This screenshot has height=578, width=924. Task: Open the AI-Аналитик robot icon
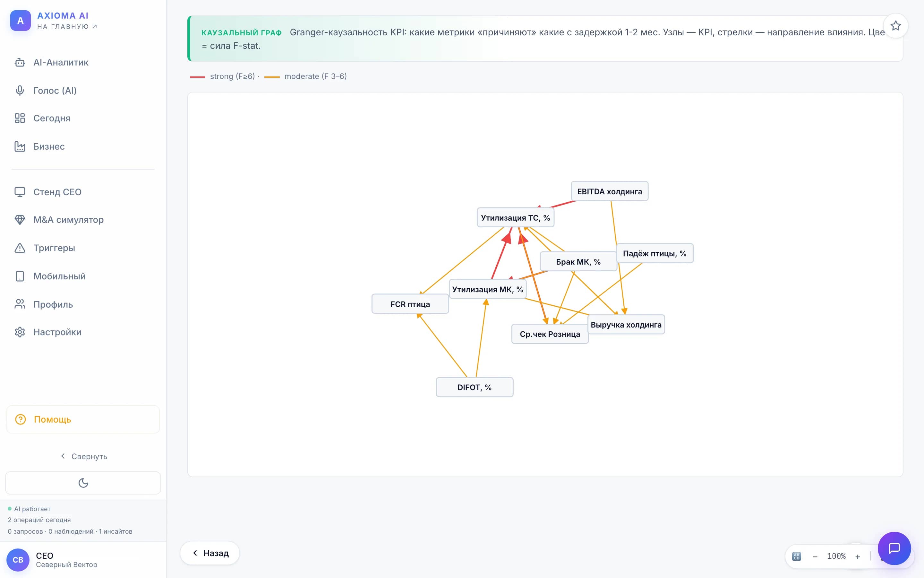pyautogui.click(x=20, y=62)
